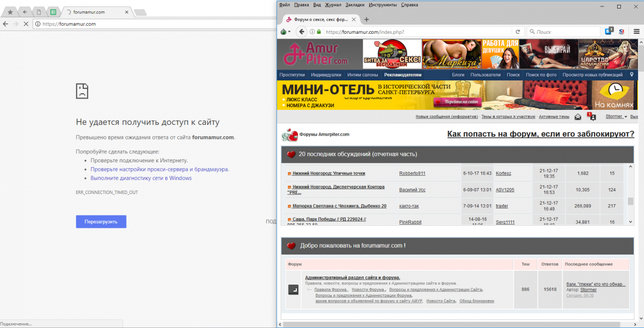Viewport: 644px width, 328px height.
Task: Open new tab with Firefox plus button
Action: 367,19
